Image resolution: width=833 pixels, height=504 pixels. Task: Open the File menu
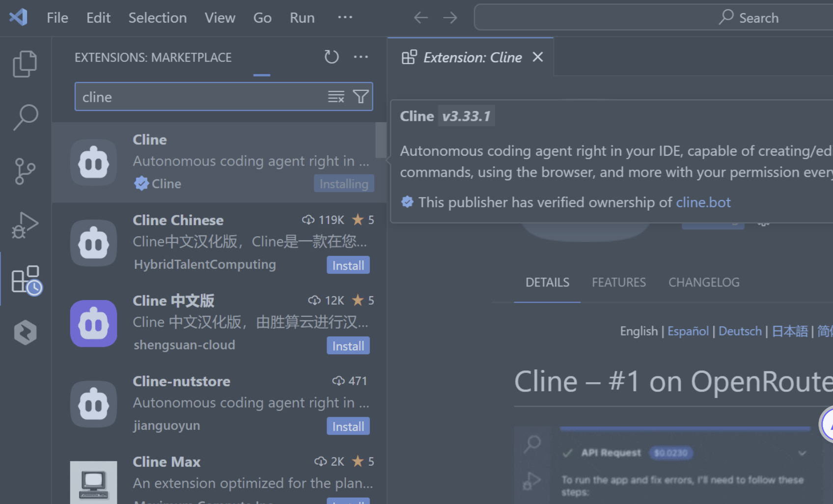57,18
